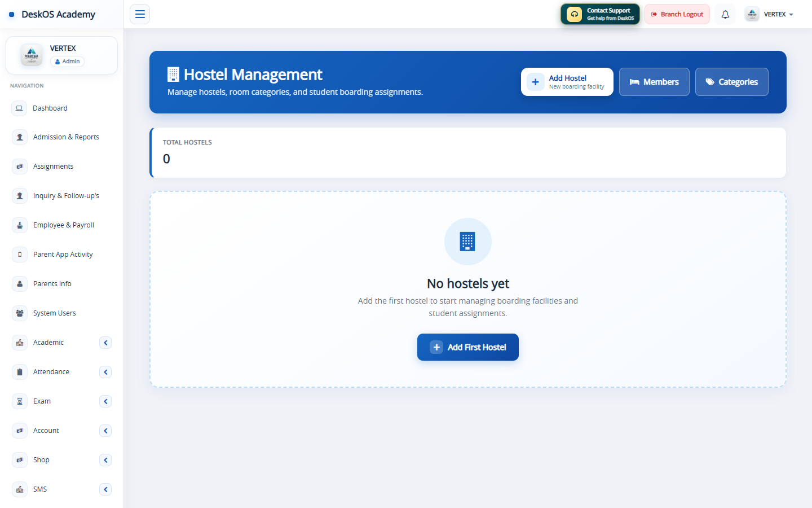Expand the Account submenu chevron
This screenshot has height=508, width=812.
pos(105,431)
